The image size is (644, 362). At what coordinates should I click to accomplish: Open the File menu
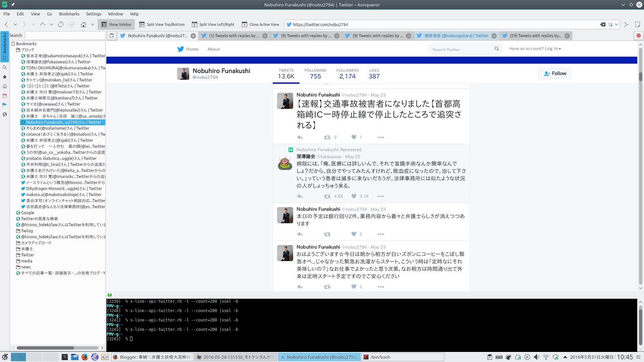[6, 14]
